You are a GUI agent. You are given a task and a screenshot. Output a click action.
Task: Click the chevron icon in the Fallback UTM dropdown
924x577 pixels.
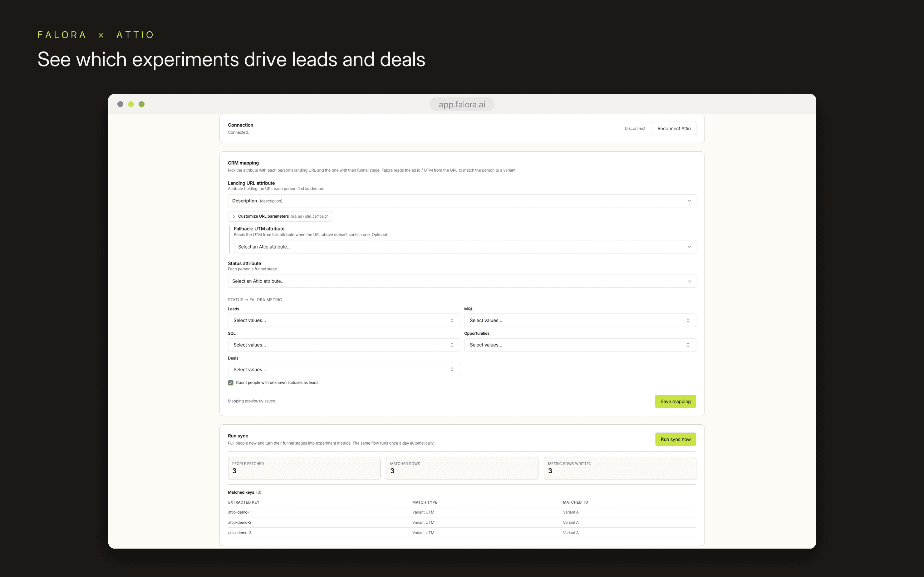[689, 247]
